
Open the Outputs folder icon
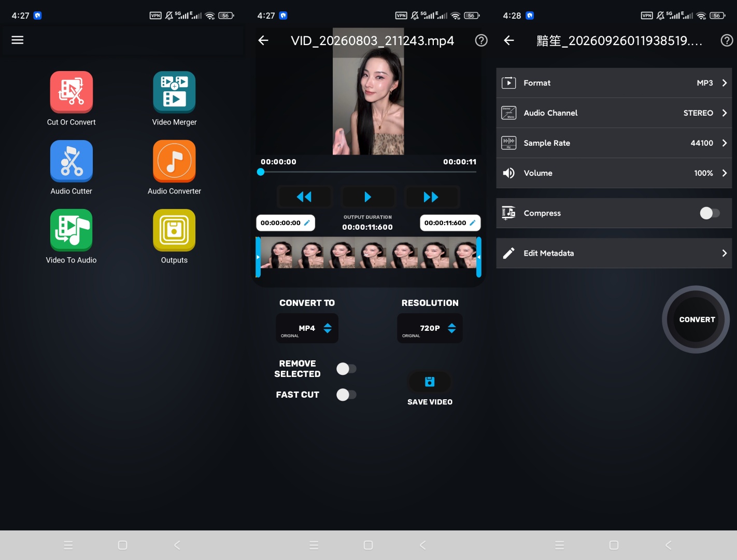[x=174, y=230]
